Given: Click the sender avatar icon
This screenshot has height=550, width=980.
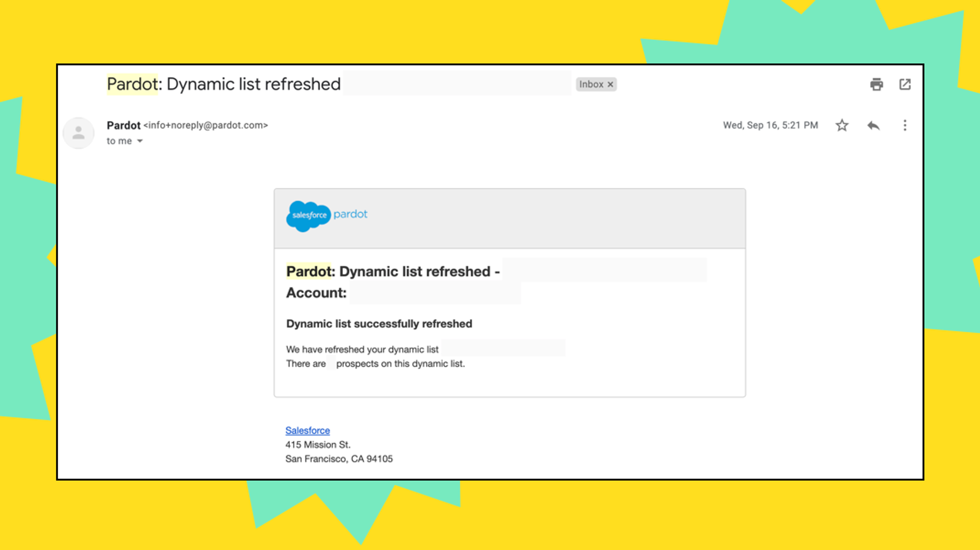Looking at the screenshot, I should (x=78, y=133).
